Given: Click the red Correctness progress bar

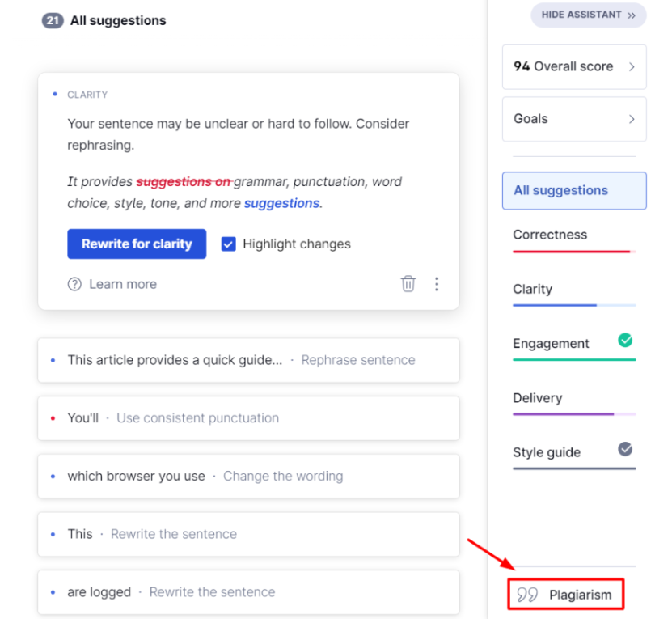Looking at the screenshot, I should tap(574, 252).
